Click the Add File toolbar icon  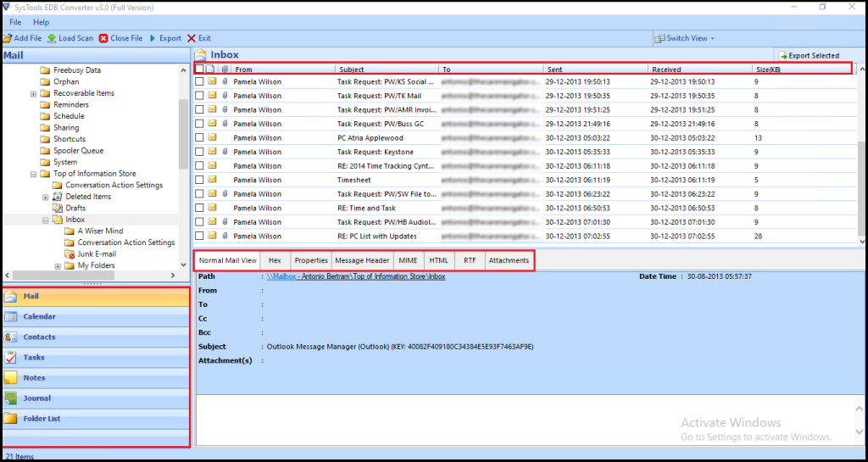pyautogui.click(x=8, y=38)
